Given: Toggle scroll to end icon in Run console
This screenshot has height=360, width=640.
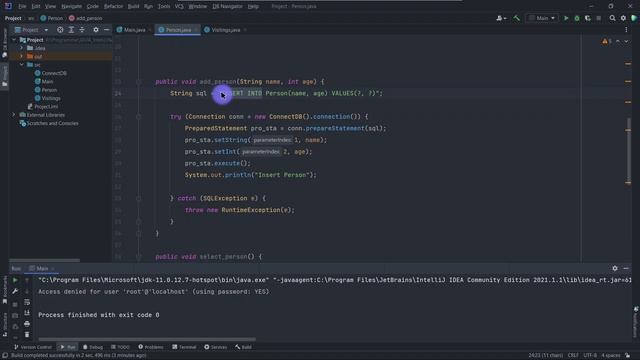Looking at the screenshot, I should coord(27,313).
